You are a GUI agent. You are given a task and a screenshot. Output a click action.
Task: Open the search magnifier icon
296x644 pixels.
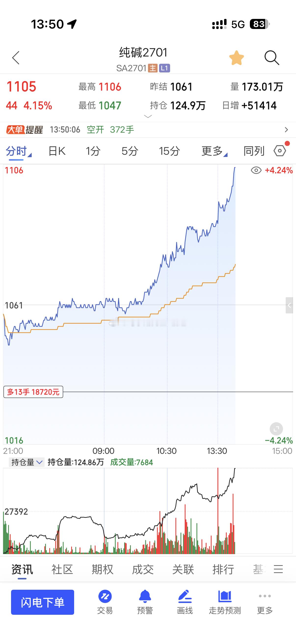coord(271,58)
